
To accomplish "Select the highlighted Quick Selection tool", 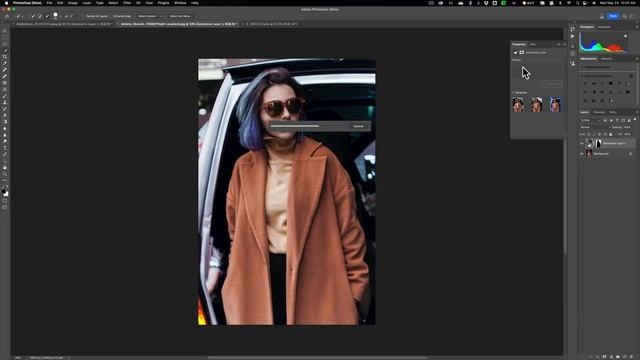I will click(x=5, y=50).
